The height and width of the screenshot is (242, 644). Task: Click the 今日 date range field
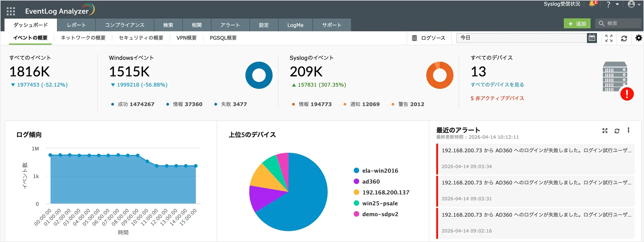coord(522,38)
